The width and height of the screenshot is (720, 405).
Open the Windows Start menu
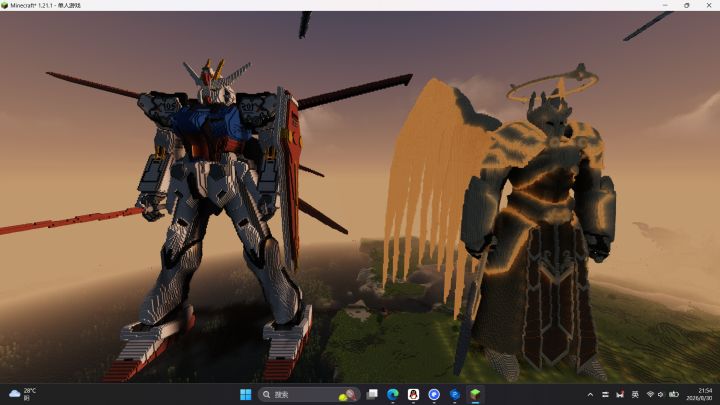point(246,394)
